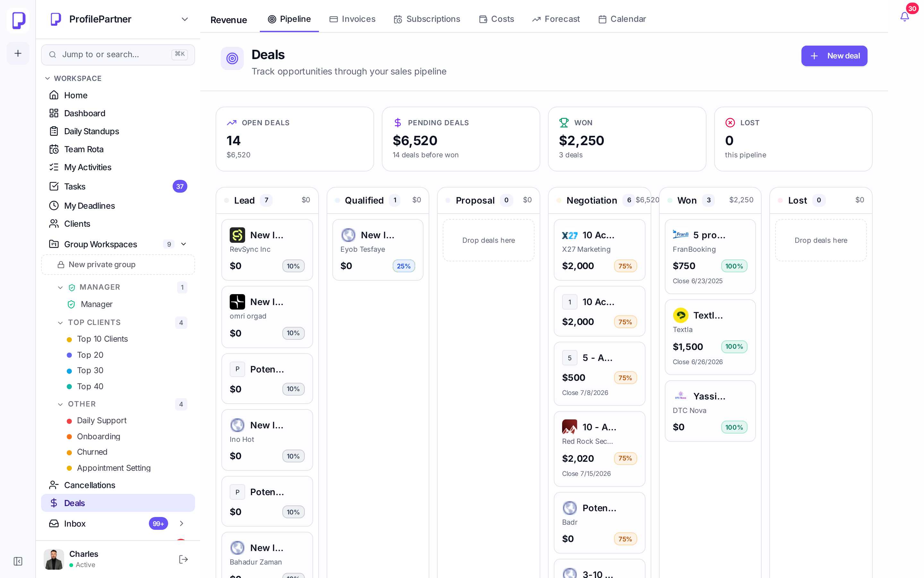The height and width of the screenshot is (578, 924).
Task: Collapse the MANAGER group
Action: coord(60,287)
